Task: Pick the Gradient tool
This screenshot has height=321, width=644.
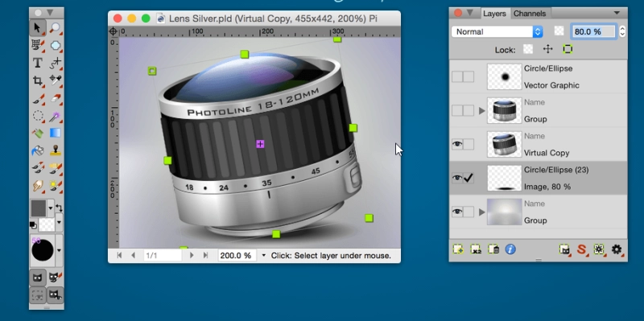Action: 55,133
